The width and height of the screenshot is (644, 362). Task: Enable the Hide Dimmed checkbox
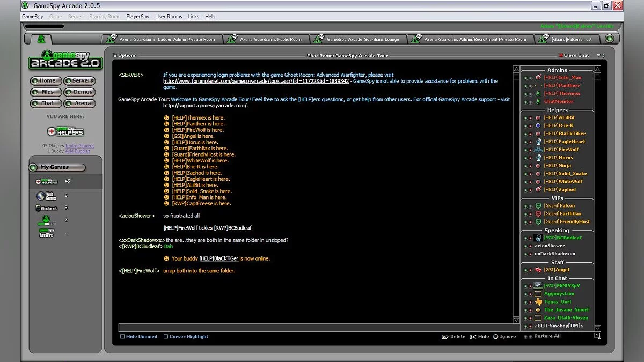[x=122, y=337]
